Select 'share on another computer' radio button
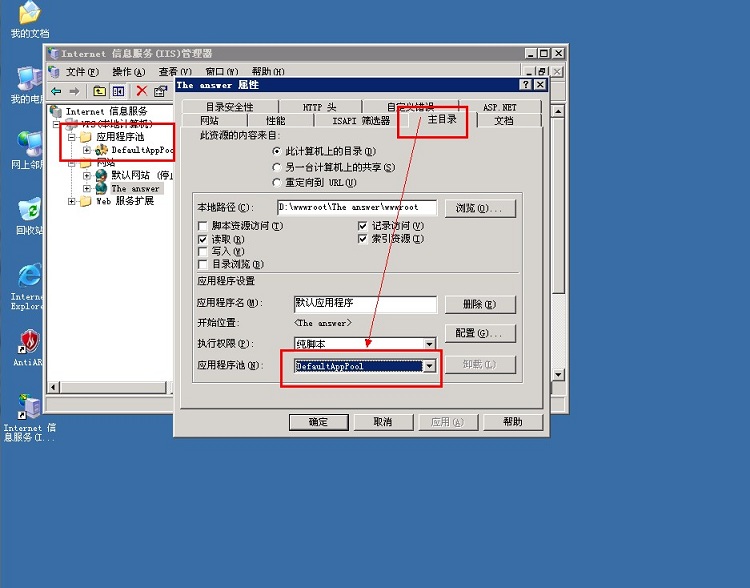This screenshot has height=588, width=750. (x=276, y=167)
